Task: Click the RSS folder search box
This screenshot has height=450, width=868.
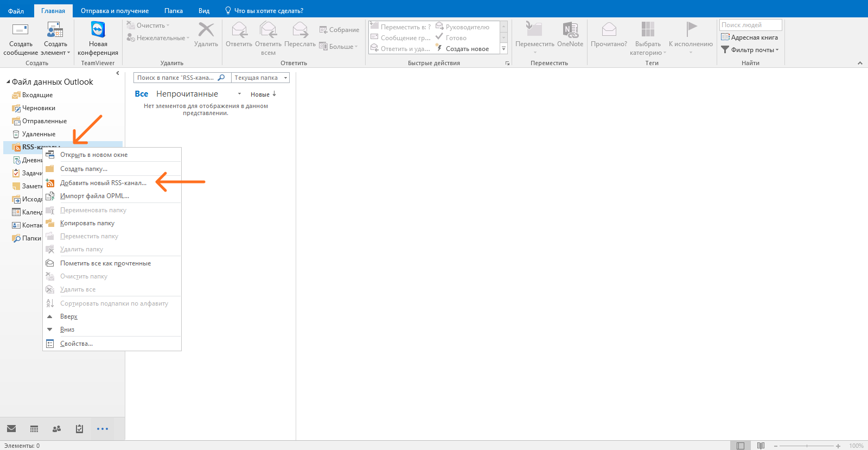Action: tap(182, 78)
